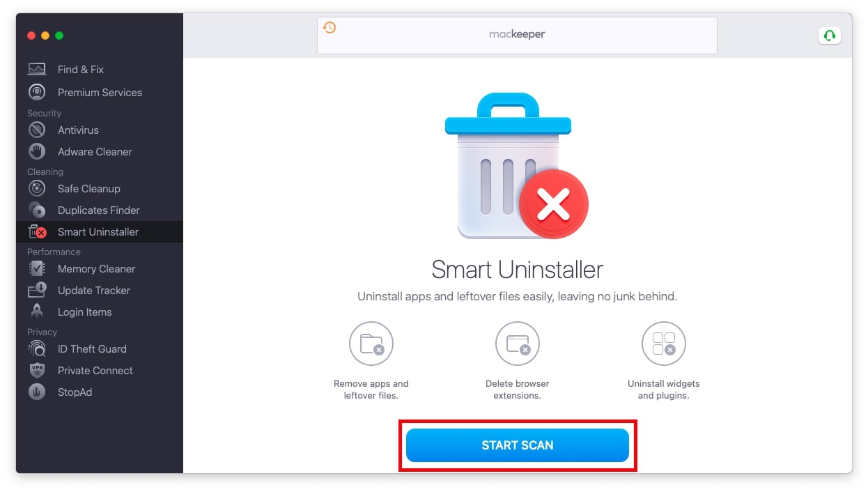The width and height of the screenshot is (868, 492).
Task: View Premium Services
Action: [x=100, y=92]
